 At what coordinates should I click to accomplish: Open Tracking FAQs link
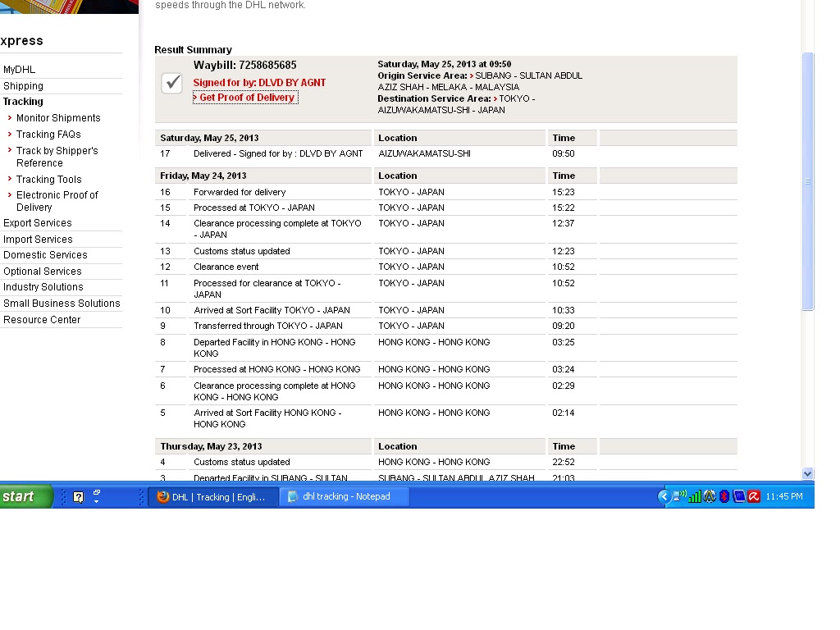(x=48, y=135)
